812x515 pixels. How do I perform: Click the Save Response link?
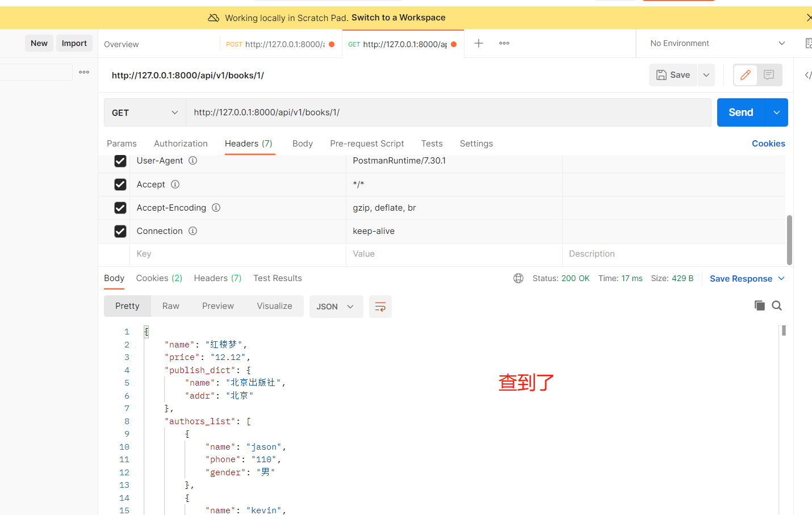tap(741, 279)
